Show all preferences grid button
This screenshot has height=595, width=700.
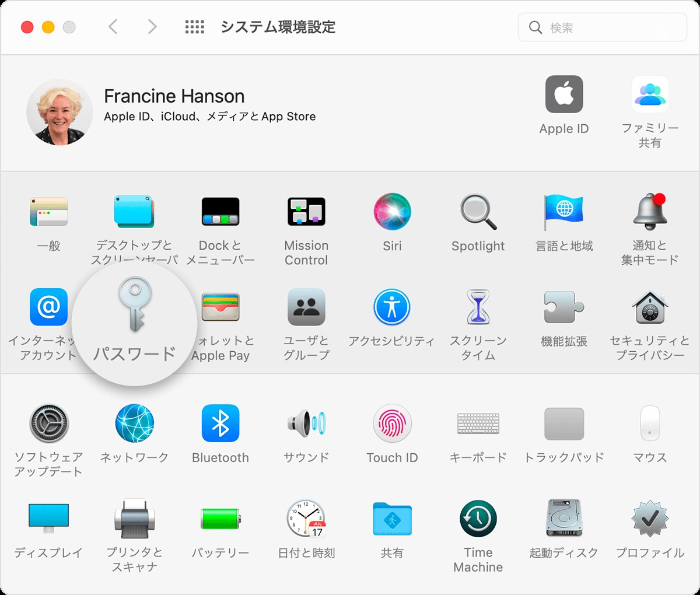tap(194, 27)
